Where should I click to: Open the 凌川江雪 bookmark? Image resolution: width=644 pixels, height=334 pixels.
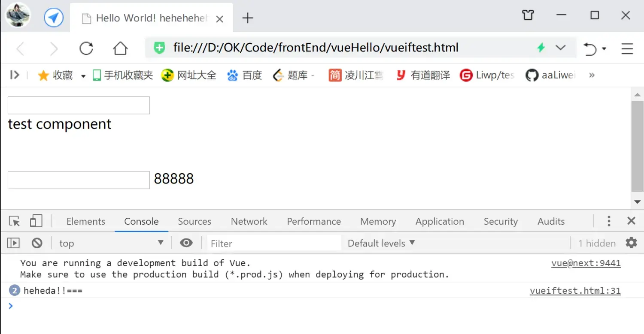click(x=356, y=75)
